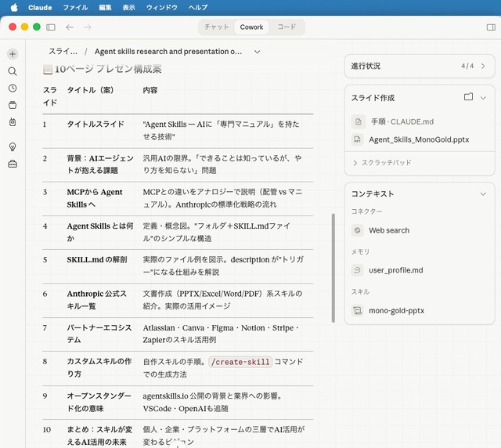Click the 4/4 progress count

[x=467, y=66]
